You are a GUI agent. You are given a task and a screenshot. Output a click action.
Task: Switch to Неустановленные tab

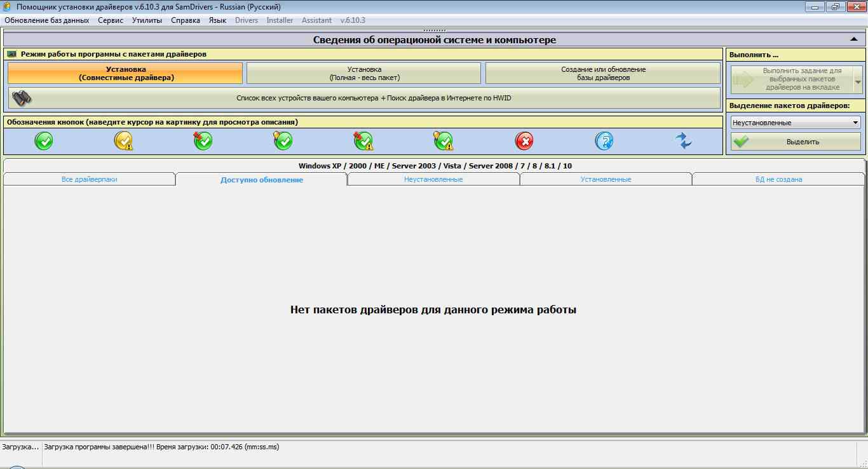[x=433, y=179]
